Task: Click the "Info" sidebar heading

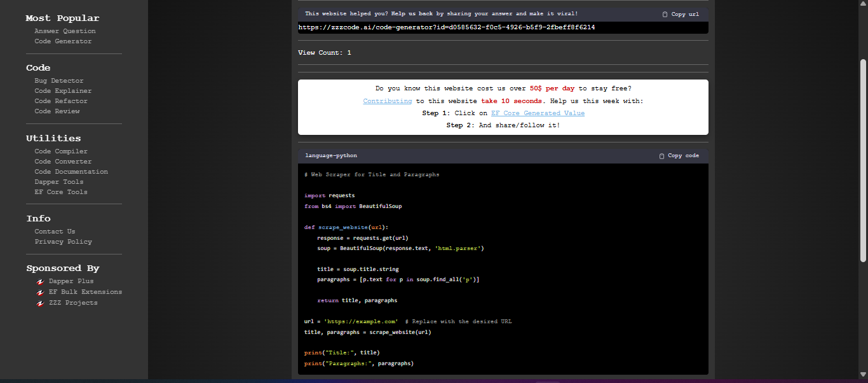Action: [38, 219]
